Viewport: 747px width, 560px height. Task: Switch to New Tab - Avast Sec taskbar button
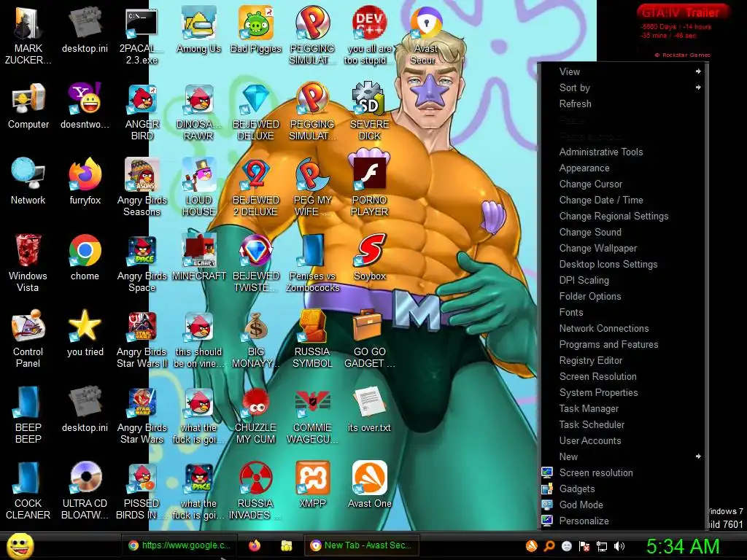pyautogui.click(x=361, y=545)
